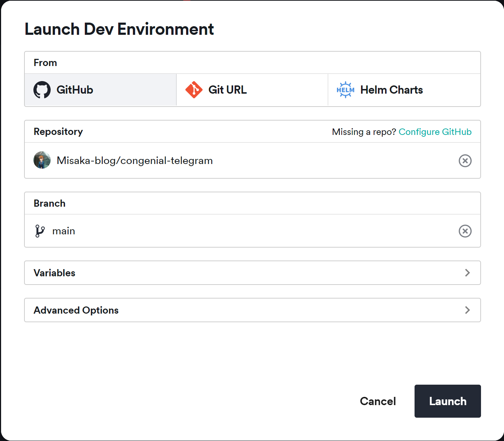The width and height of the screenshot is (504, 441).
Task: Click the git branch icon beside main
Action: coord(40,231)
